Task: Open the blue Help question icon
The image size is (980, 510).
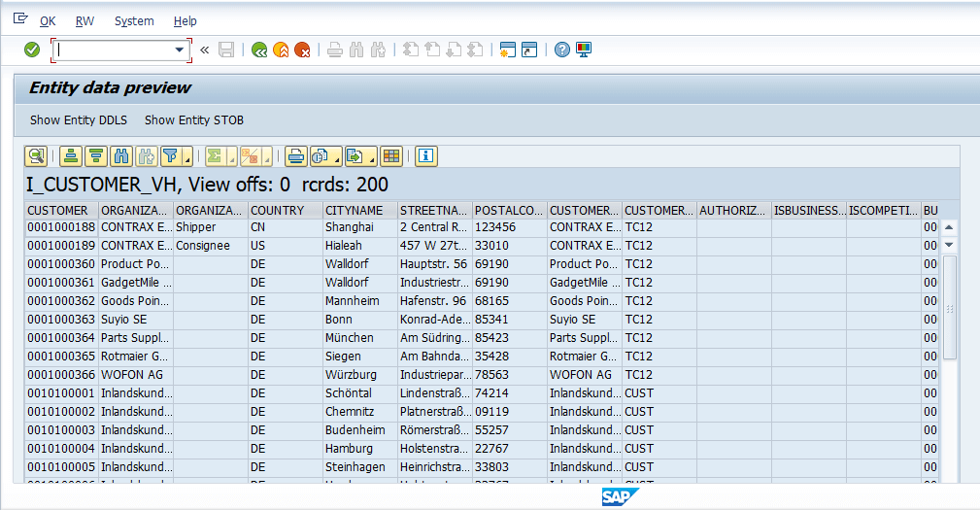Action: click(x=562, y=50)
